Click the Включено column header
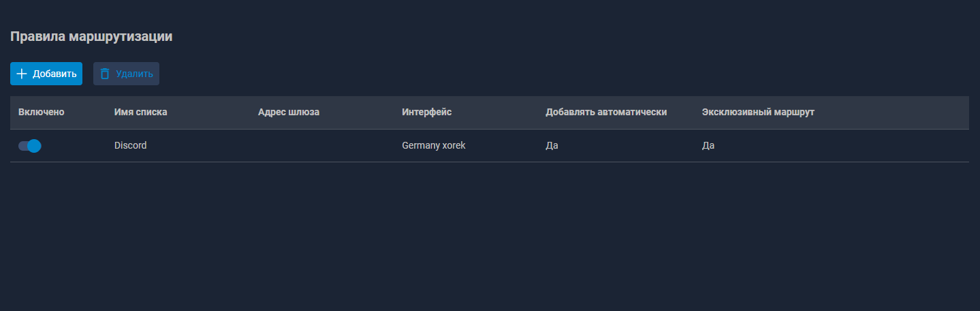Viewport: 980px width, 311px height. coord(42,113)
